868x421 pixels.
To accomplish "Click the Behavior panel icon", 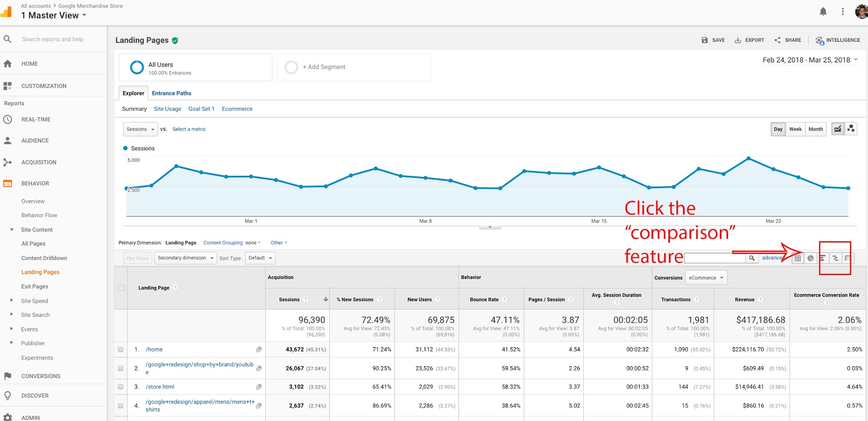I will click(x=8, y=183).
